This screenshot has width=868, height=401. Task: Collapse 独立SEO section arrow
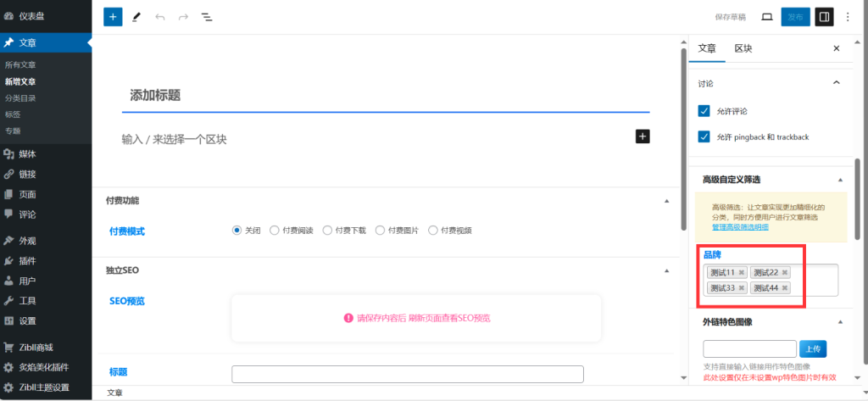666,270
